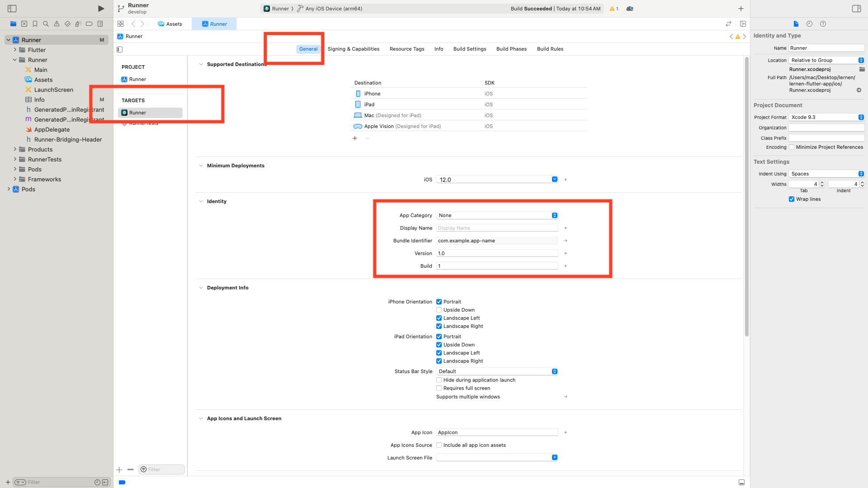
Task: Open the Project Format dropdown
Action: point(826,117)
